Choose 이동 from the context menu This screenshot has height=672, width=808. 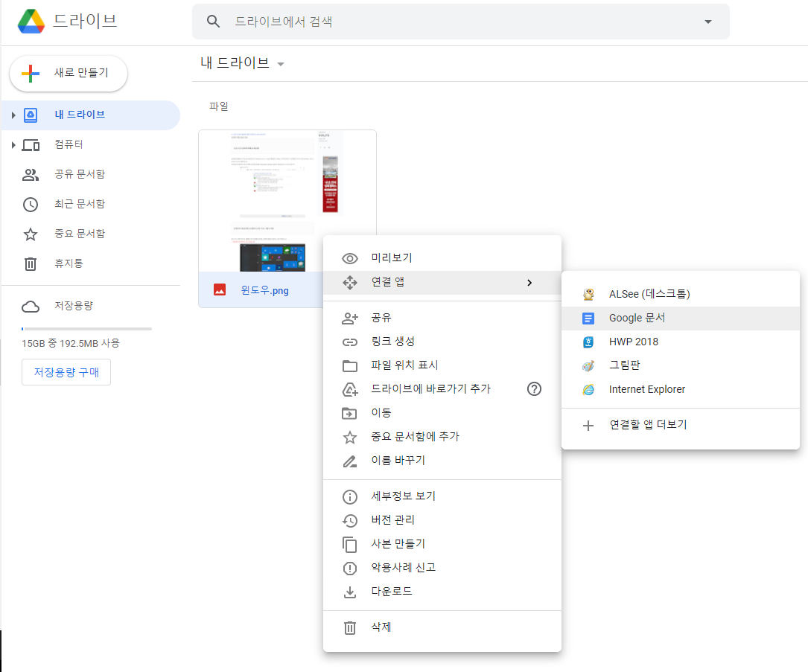pyautogui.click(x=442, y=412)
